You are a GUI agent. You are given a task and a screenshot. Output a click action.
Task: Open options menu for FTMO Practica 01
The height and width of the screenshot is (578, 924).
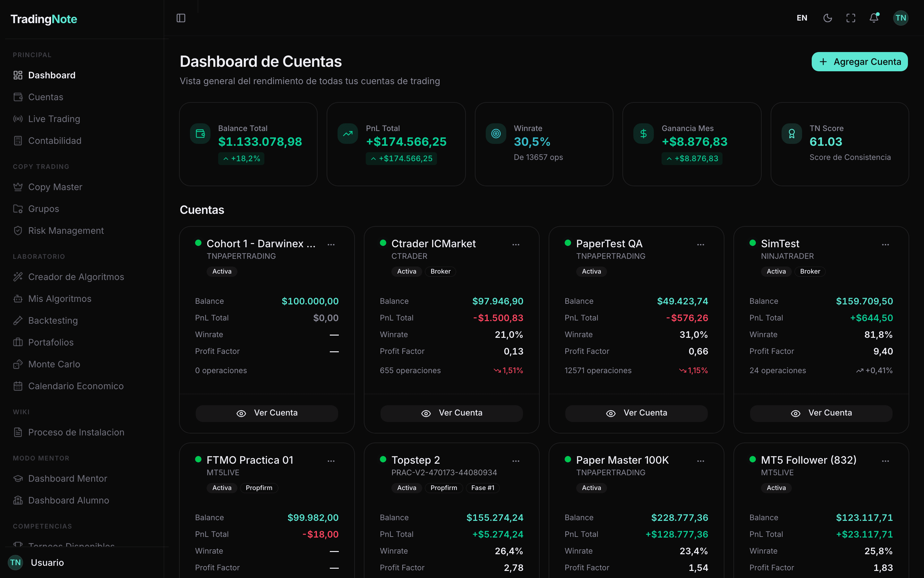pyautogui.click(x=331, y=461)
